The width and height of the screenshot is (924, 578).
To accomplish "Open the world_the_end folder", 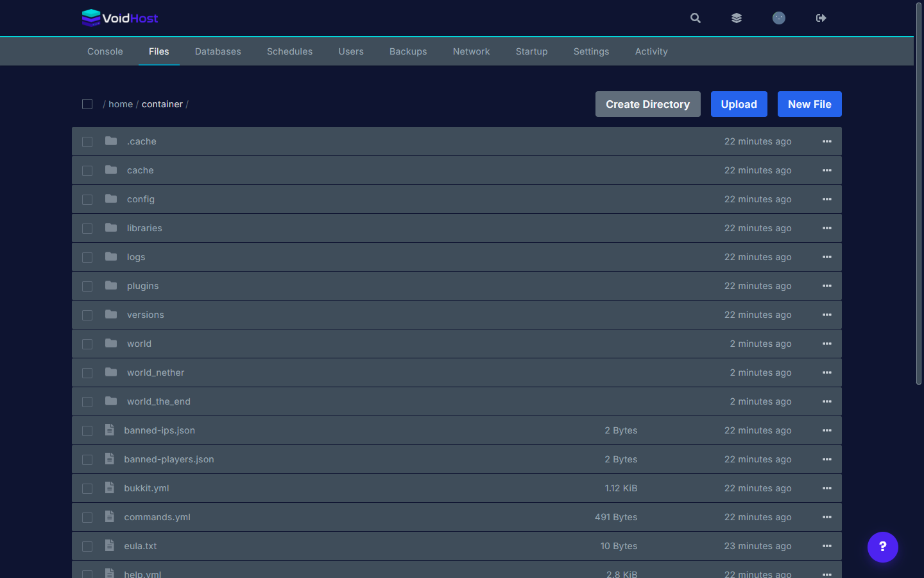I will pyautogui.click(x=158, y=401).
